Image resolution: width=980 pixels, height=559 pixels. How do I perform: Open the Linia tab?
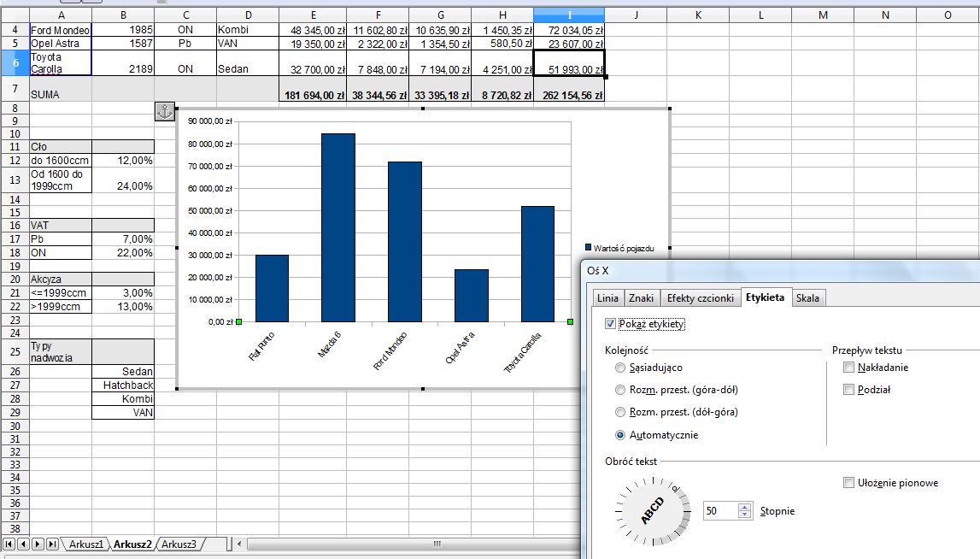point(607,298)
